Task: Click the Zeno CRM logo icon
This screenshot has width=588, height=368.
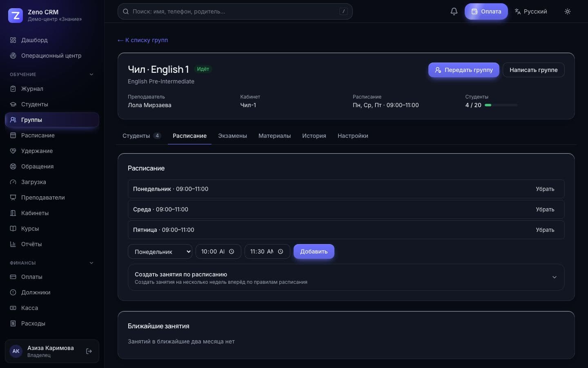Action: (16, 16)
